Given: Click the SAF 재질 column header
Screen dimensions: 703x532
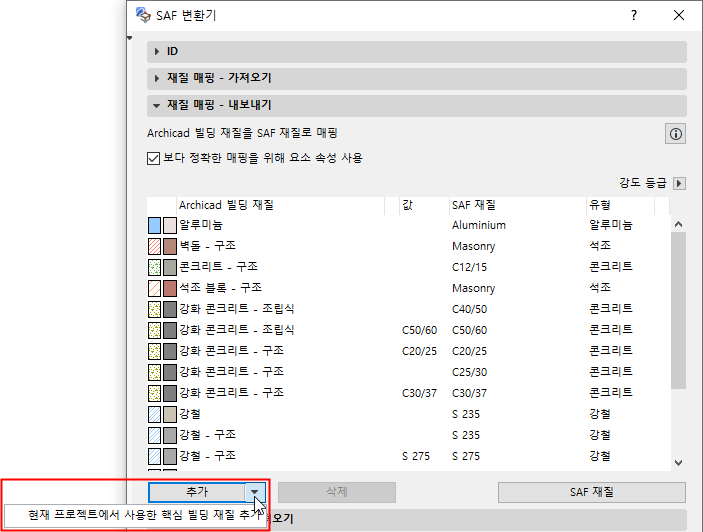Looking at the screenshot, I should pos(517,206).
